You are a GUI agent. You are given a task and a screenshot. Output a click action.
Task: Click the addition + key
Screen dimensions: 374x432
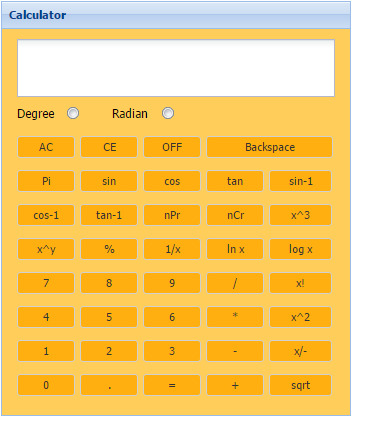point(235,385)
